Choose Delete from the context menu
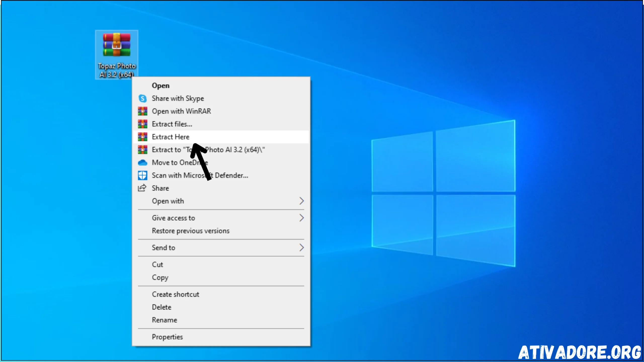Image resolution: width=644 pixels, height=362 pixels. pos(221,307)
